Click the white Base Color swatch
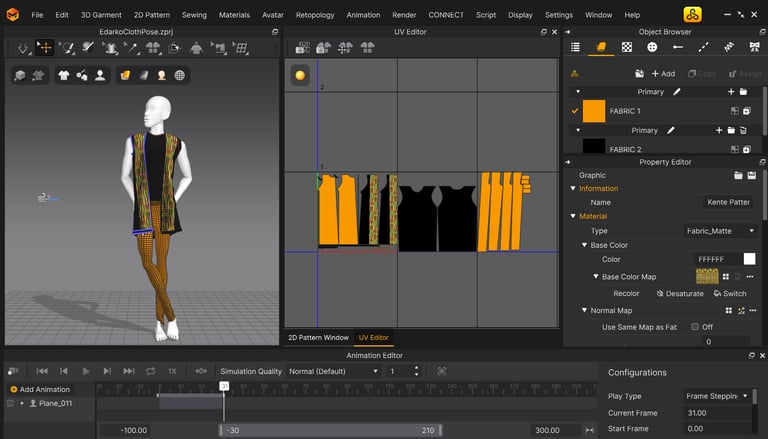 click(x=749, y=259)
